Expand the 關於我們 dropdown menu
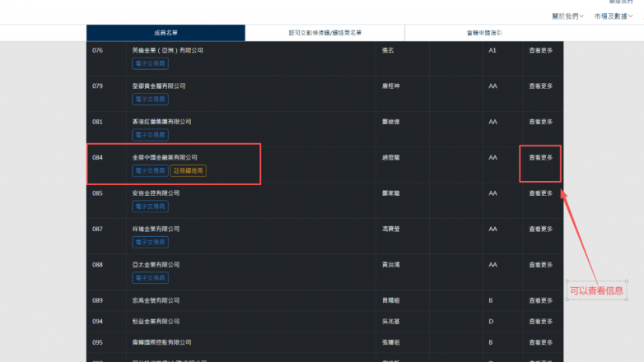 point(567,16)
